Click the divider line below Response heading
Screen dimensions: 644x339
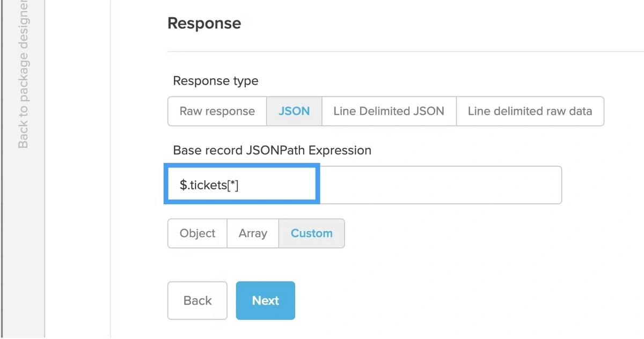(x=405, y=51)
